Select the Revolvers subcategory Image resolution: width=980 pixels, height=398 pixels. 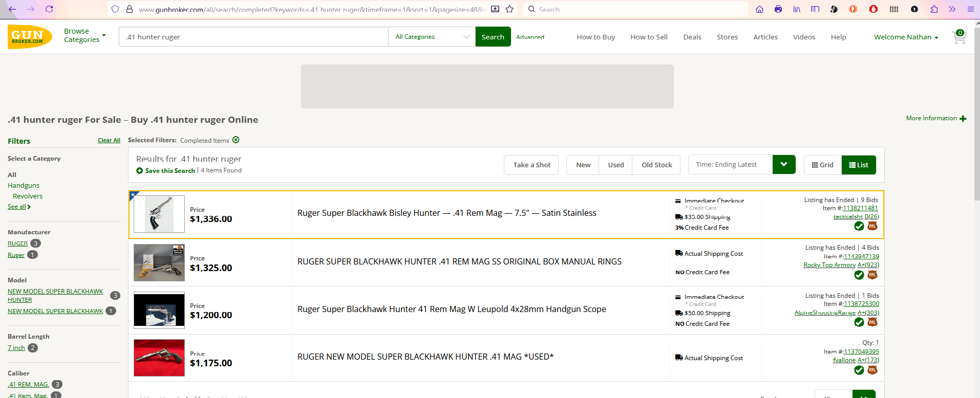pyautogui.click(x=28, y=196)
